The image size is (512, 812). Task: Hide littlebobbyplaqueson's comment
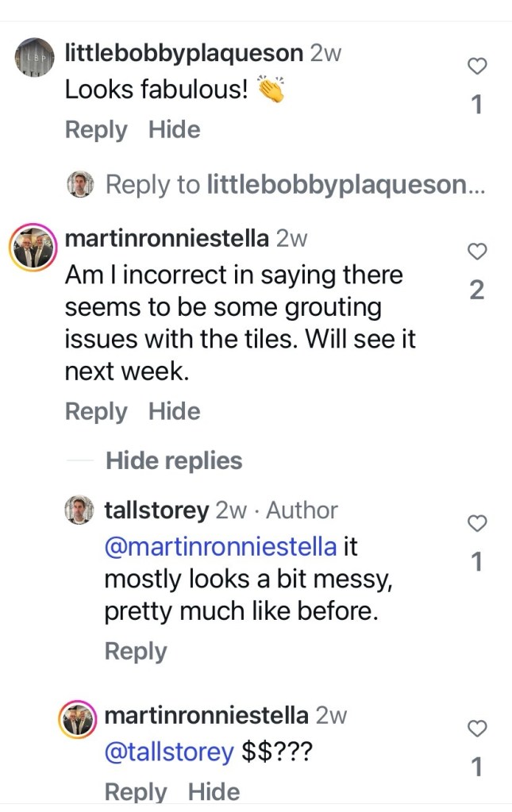point(174,130)
